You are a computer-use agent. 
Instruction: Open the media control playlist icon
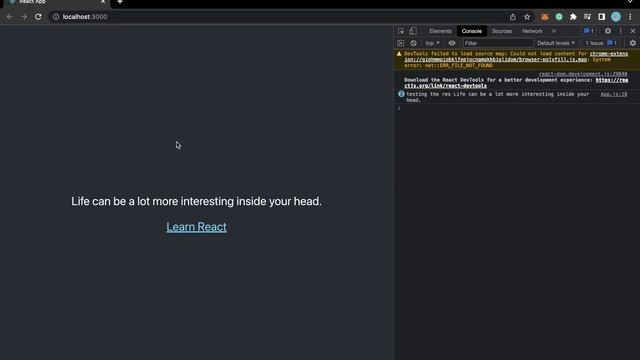pyautogui.click(x=587, y=17)
